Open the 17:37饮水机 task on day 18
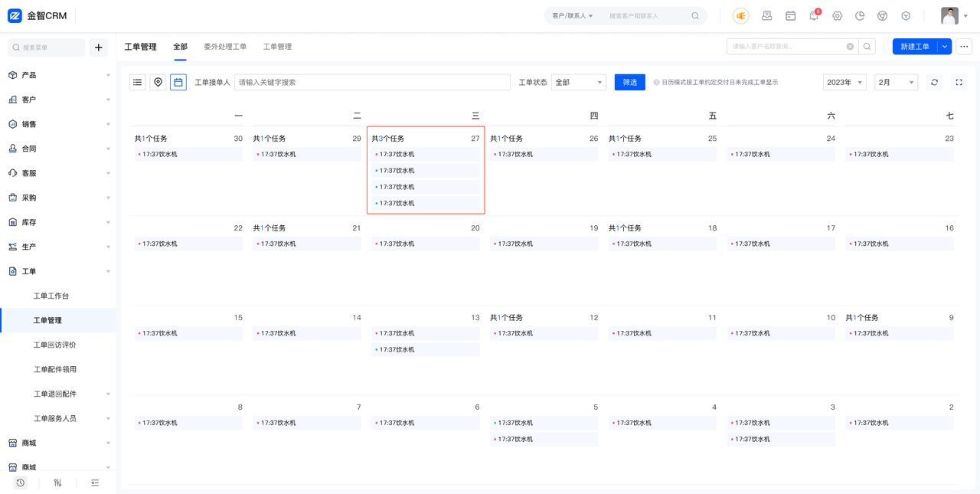The width and height of the screenshot is (980, 494). coord(663,244)
